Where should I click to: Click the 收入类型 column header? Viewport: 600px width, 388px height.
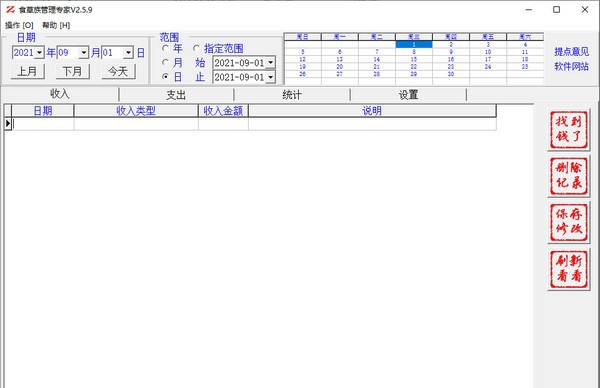tap(136, 111)
